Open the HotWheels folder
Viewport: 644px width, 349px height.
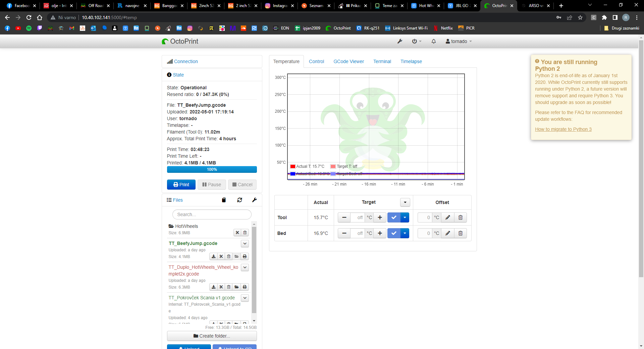(x=186, y=226)
